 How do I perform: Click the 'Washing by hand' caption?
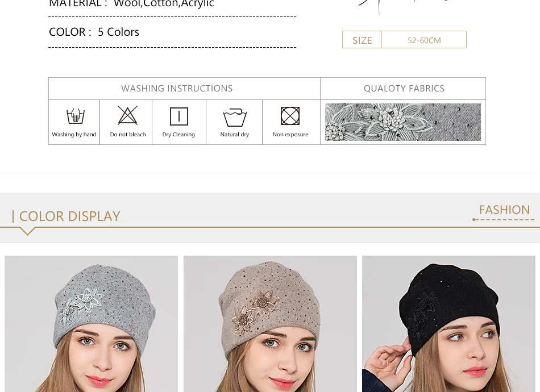click(x=74, y=135)
